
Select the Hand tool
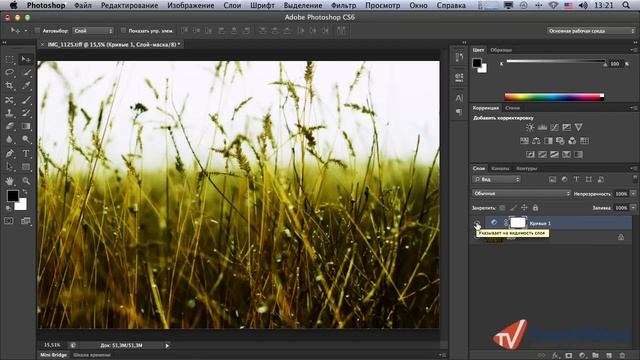(10, 180)
